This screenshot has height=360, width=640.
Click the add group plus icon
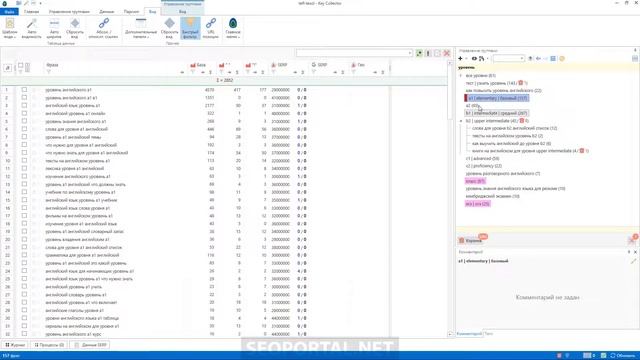pos(460,58)
